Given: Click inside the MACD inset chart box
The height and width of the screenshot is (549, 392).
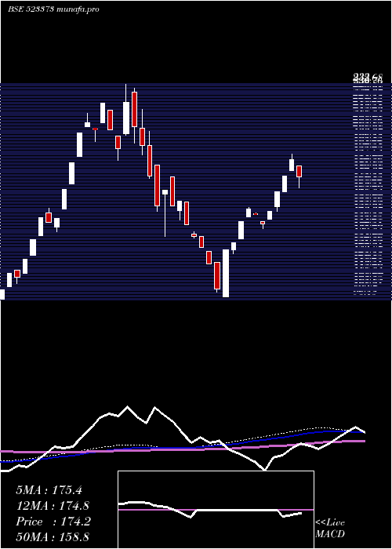Looking at the screenshot, I should click(216, 510).
